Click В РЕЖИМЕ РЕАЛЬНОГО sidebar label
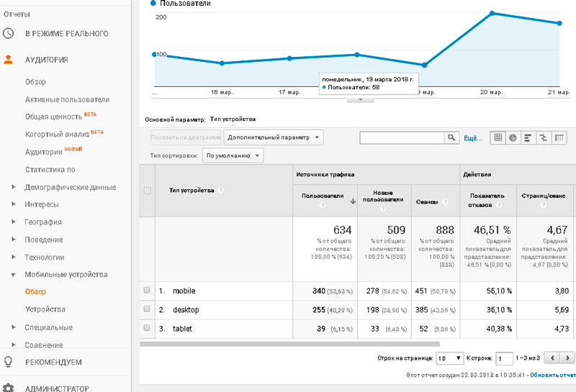This screenshot has height=392, width=576. click(66, 33)
